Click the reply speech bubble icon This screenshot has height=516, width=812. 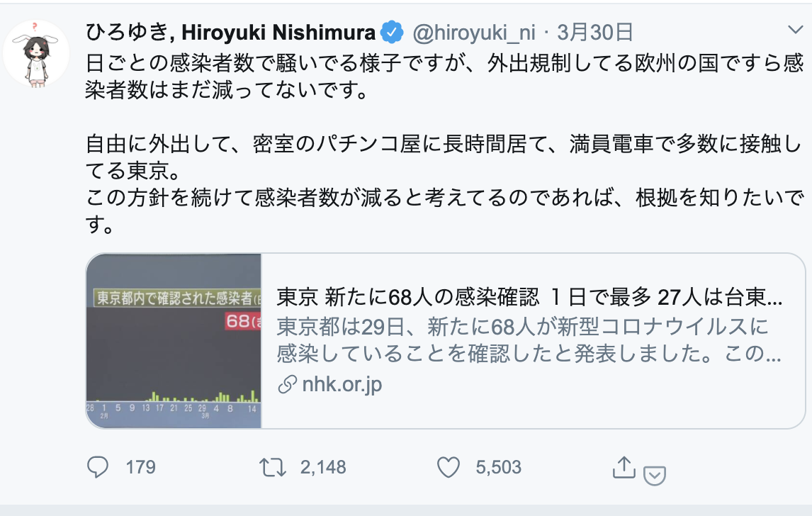click(x=97, y=467)
